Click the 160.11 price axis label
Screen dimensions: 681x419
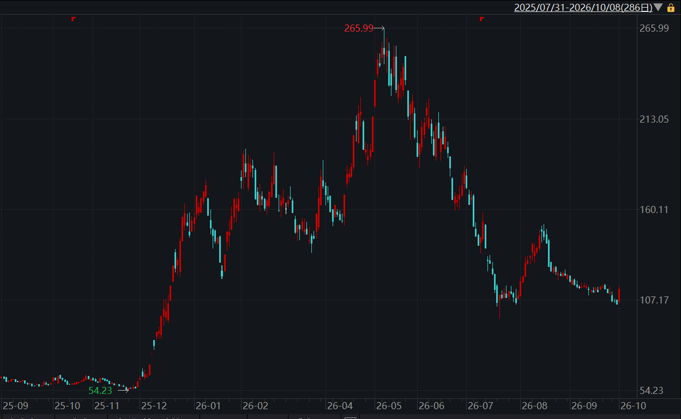(654, 210)
